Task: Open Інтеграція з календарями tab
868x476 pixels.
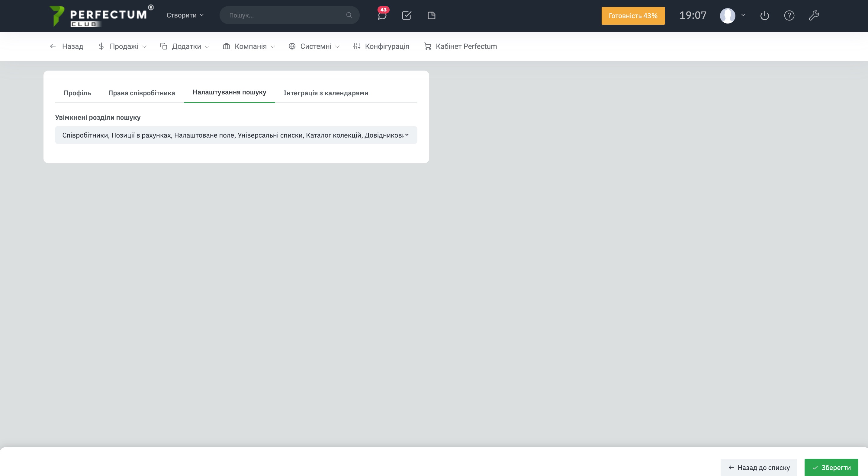Action: tap(326, 93)
